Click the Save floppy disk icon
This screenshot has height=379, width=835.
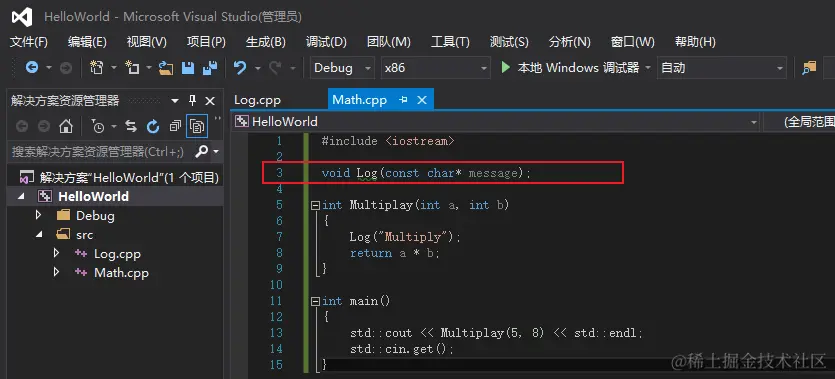pyautogui.click(x=188, y=68)
